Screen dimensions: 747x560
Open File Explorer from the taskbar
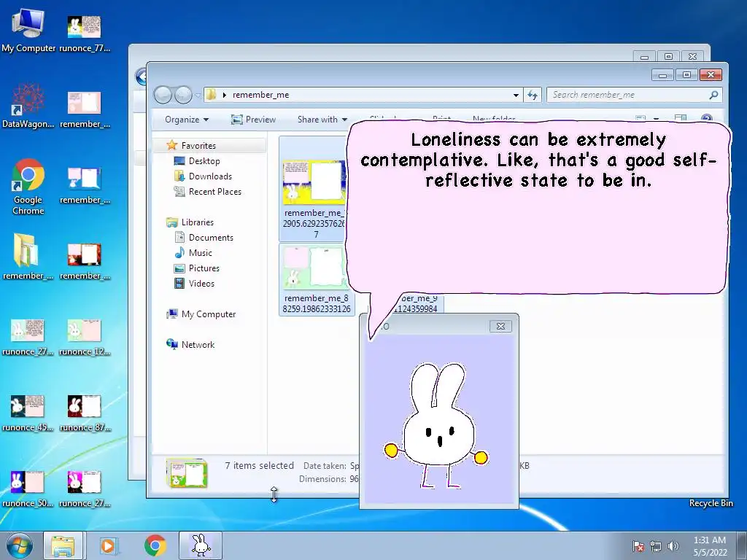pos(63,545)
